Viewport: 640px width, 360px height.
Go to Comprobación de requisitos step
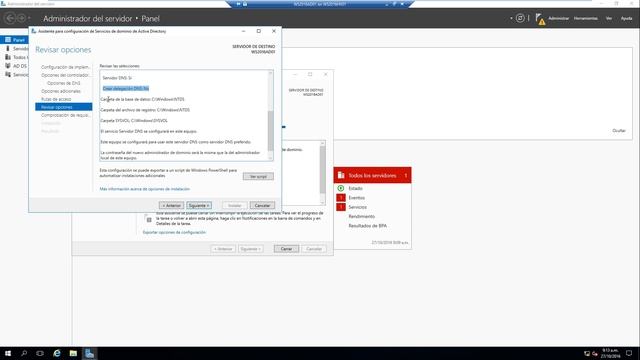click(65, 115)
